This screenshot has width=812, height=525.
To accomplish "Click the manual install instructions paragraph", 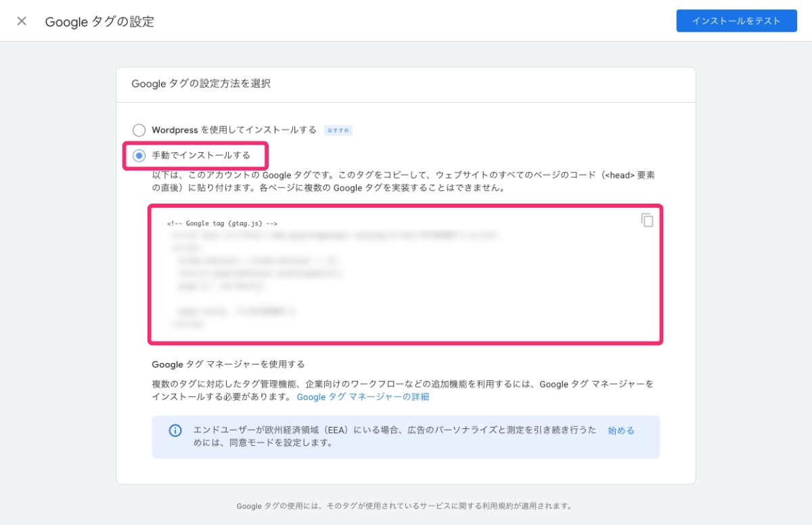I will 403,181.
